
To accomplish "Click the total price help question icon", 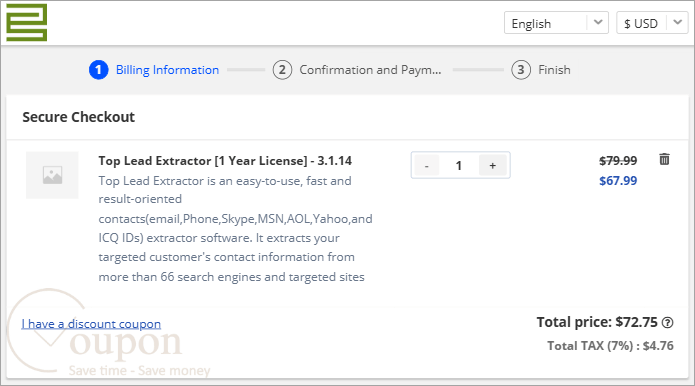I will [667, 323].
